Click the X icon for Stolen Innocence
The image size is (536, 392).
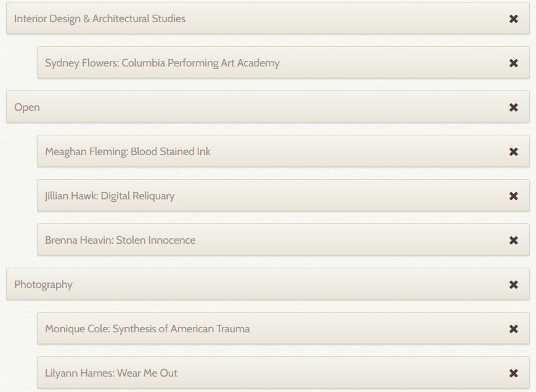click(x=513, y=241)
